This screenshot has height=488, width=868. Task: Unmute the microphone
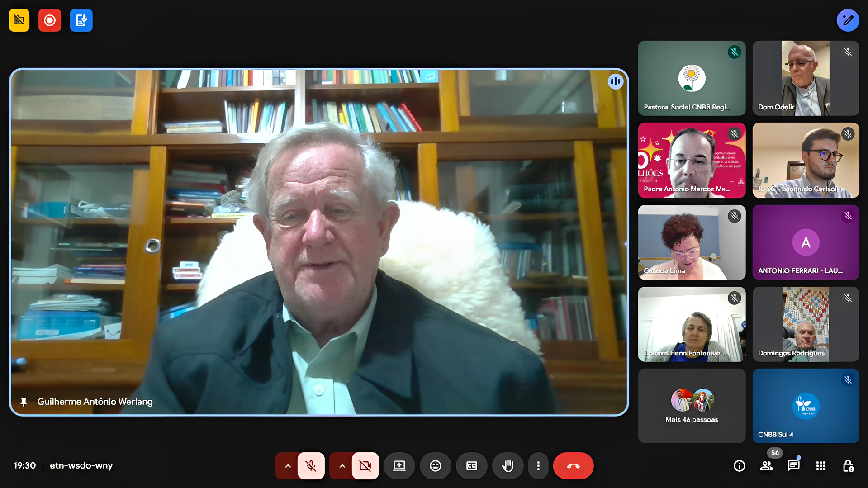coord(311,466)
